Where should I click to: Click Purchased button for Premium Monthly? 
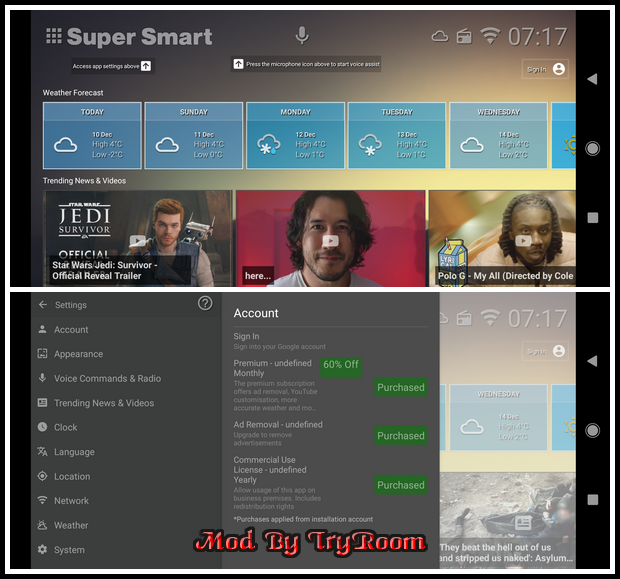coord(401,387)
